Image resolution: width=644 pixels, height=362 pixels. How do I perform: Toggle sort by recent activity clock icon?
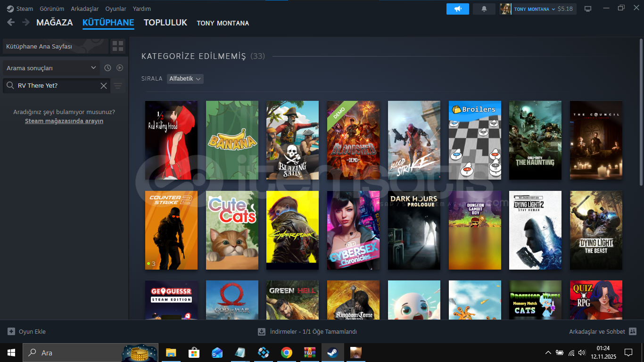(x=107, y=68)
